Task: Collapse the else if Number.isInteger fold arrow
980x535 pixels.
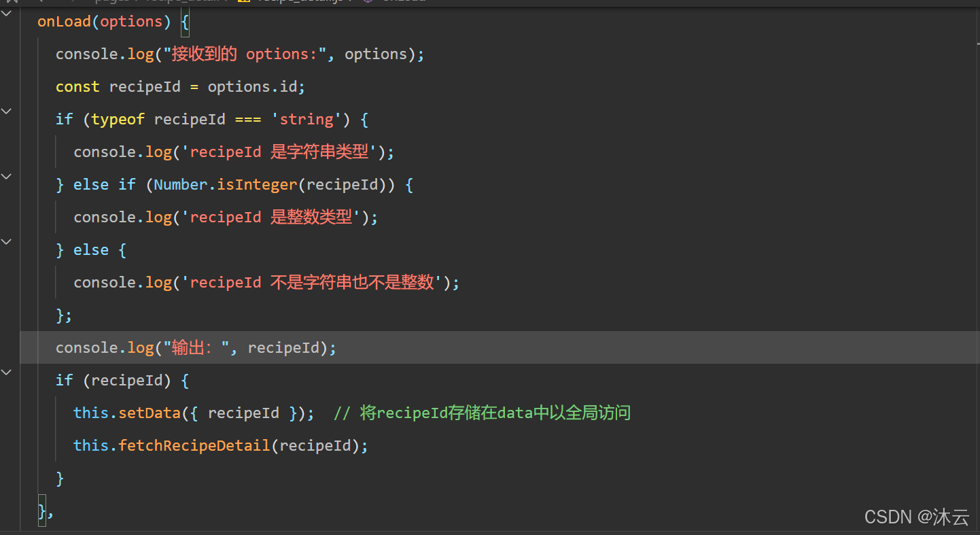Action: point(7,177)
